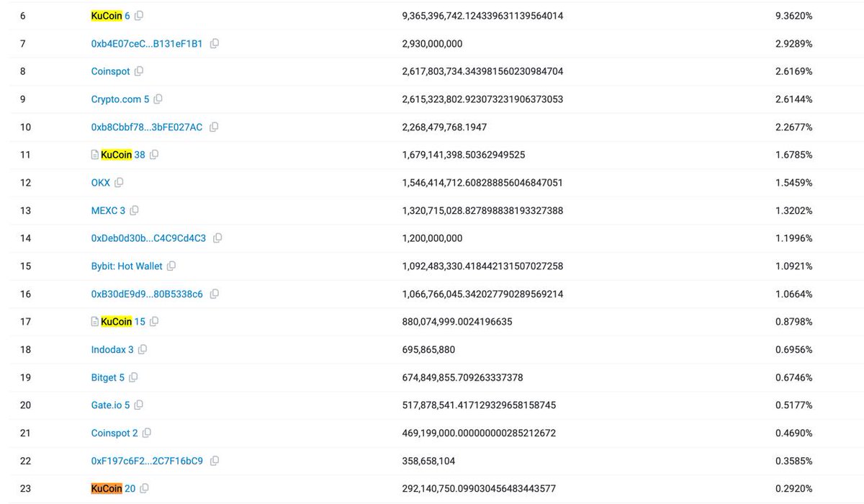Copy KuCoin 15 address
Viewport: 864px width, 504px height.
(x=154, y=322)
